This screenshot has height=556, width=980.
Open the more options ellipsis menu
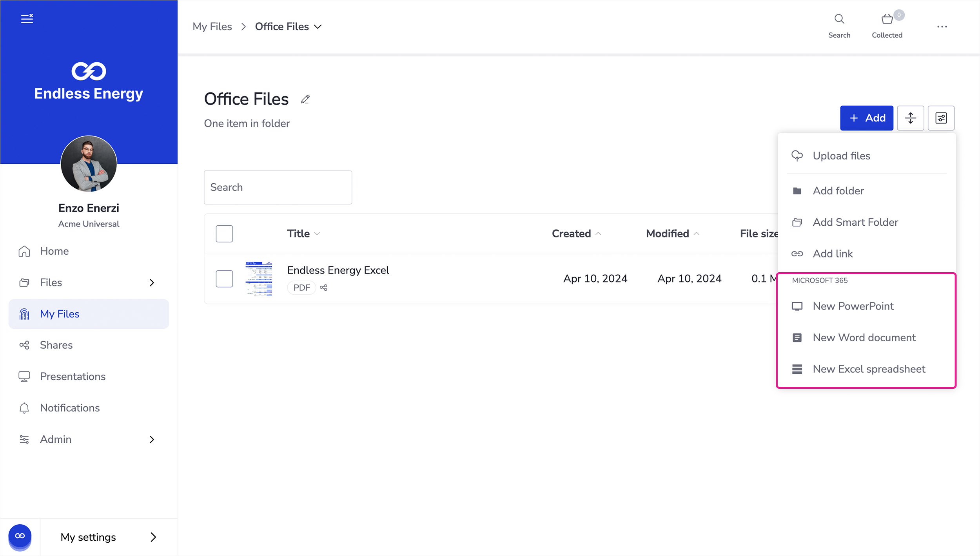click(x=942, y=26)
